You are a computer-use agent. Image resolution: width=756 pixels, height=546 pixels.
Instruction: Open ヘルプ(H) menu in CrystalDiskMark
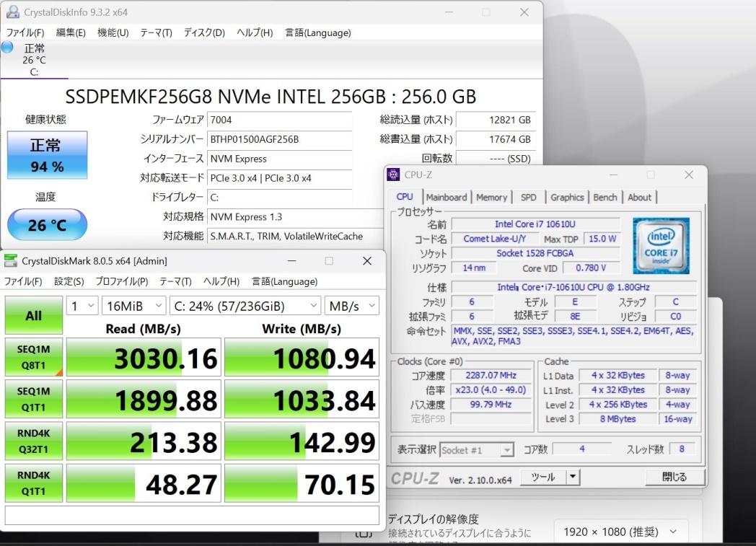pyautogui.click(x=221, y=281)
